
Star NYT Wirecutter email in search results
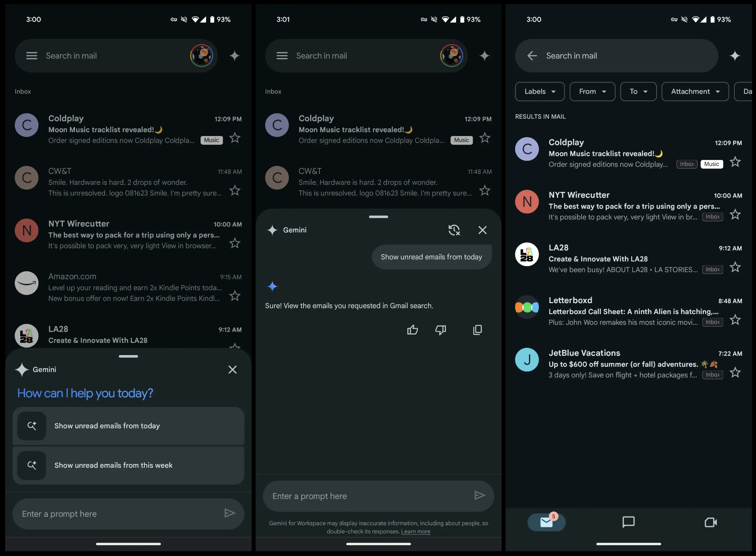(x=735, y=215)
